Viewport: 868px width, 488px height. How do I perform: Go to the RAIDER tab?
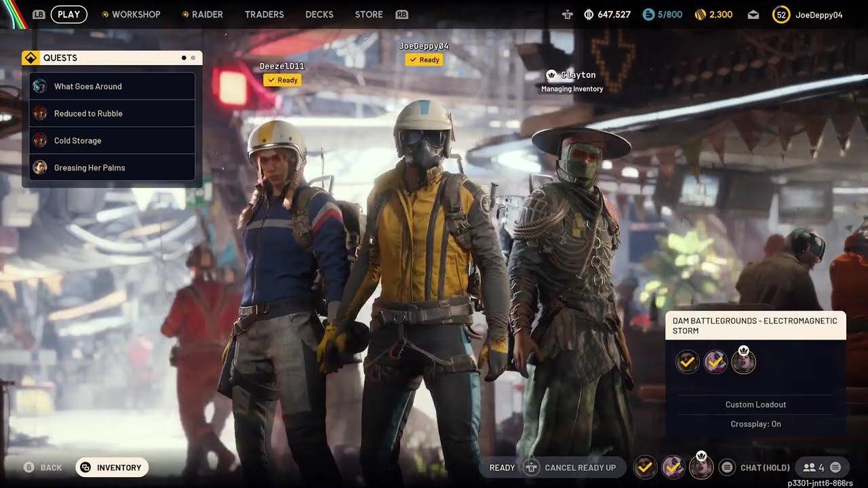pos(208,14)
